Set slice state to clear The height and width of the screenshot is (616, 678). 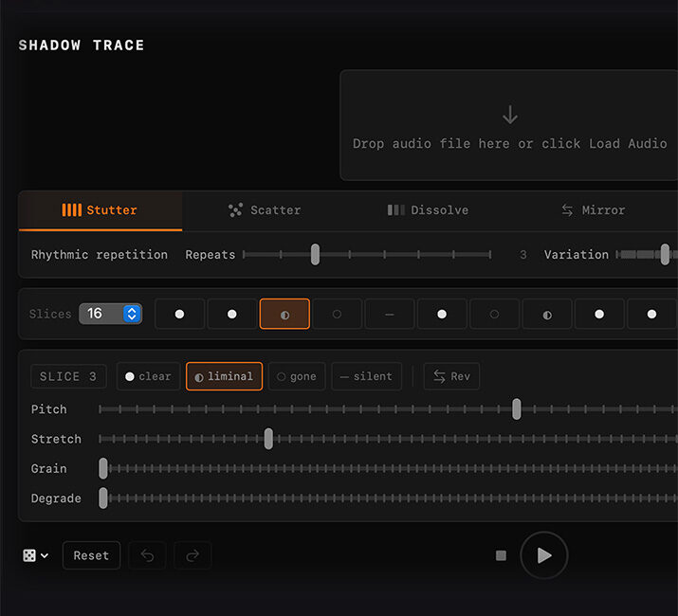point(148,376)
